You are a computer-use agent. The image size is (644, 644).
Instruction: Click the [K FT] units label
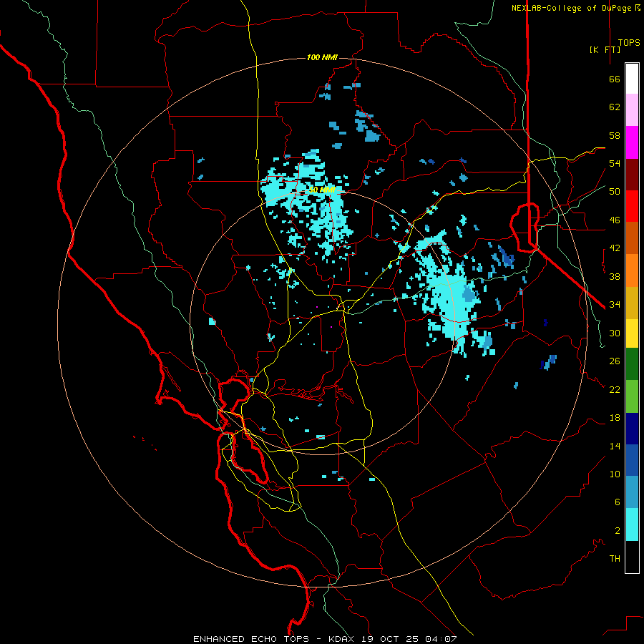605,49
